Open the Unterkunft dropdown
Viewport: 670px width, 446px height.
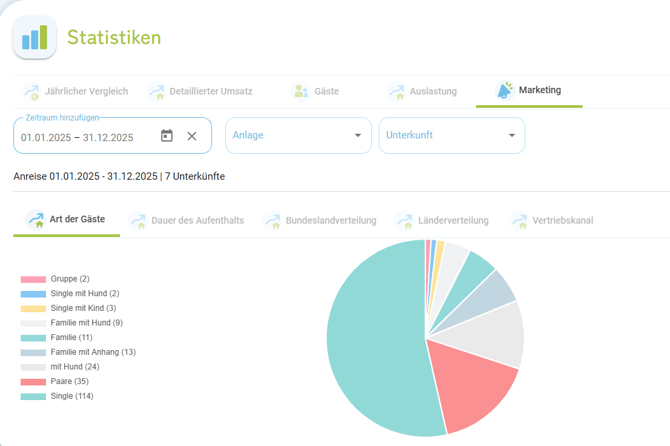452,135
